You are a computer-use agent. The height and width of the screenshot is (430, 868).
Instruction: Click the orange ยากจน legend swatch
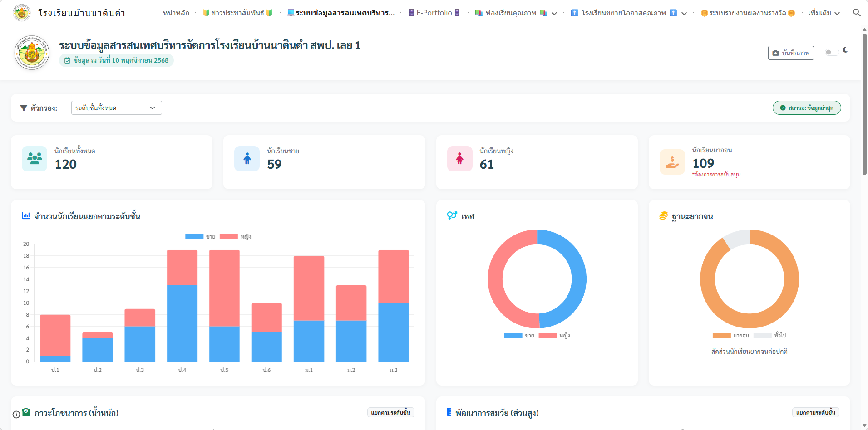(721, 336)
